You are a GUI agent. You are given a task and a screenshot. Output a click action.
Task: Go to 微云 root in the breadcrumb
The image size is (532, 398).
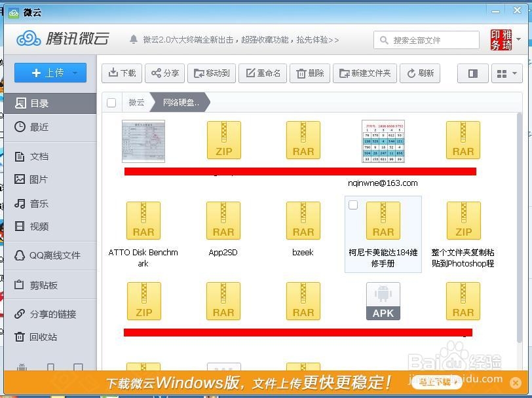[x=136, y=102]
